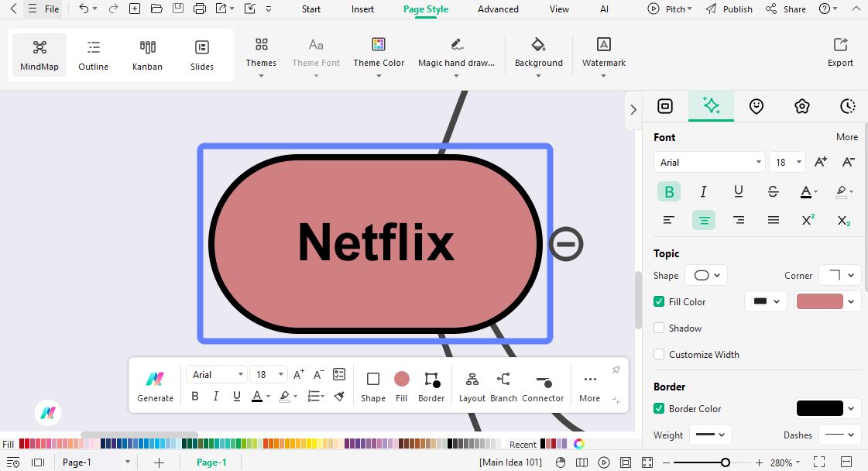The height and width of the screenshot is (471, 868).
Task: Enable the Shadow checkbox
Action: [659, 328]
